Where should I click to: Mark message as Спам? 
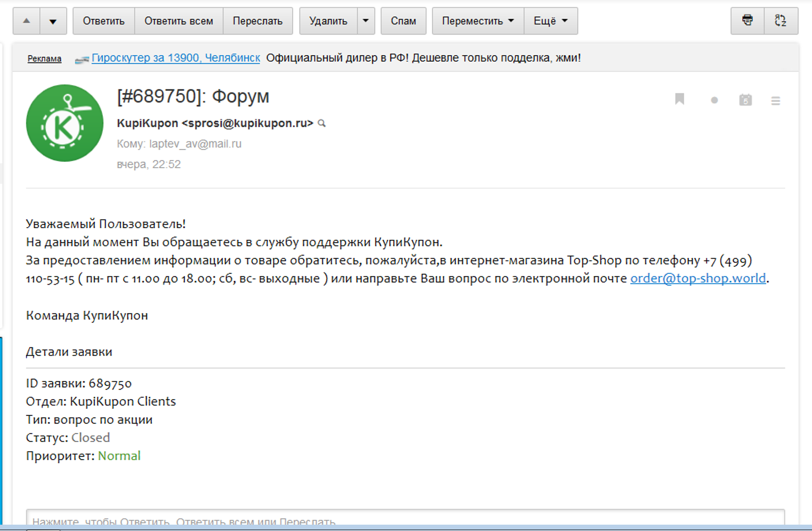pyautogui.click(x=403, y=21)
